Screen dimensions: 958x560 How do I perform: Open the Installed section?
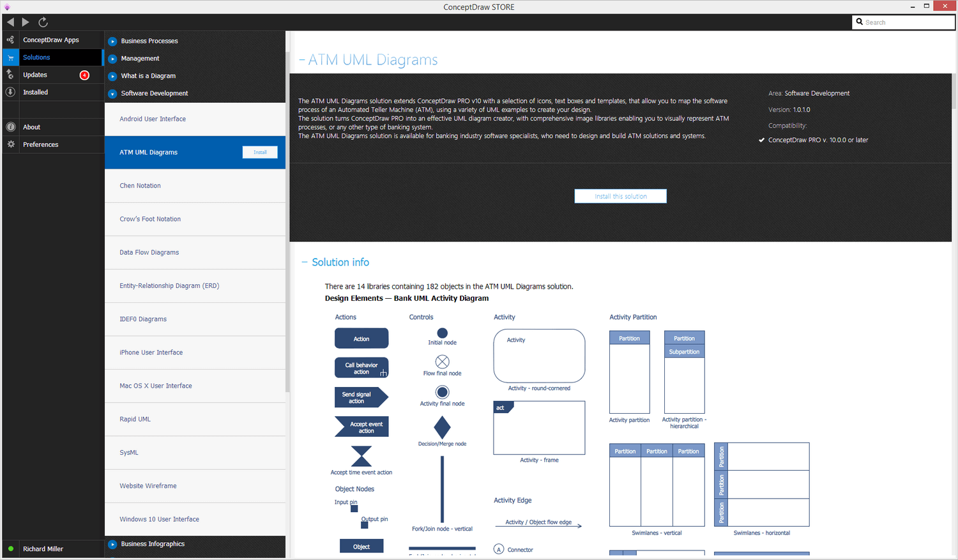click(36, 92)
